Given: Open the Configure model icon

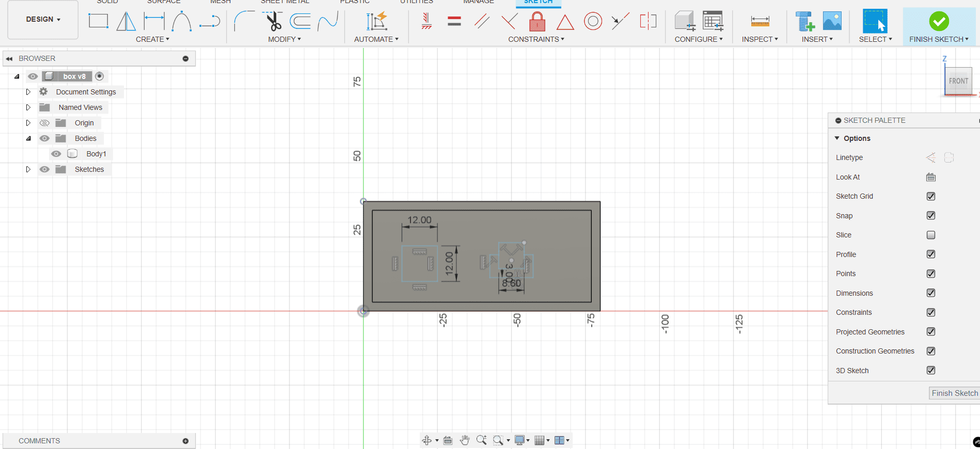Looking at the screenshot, I should [x=685, y=21].
